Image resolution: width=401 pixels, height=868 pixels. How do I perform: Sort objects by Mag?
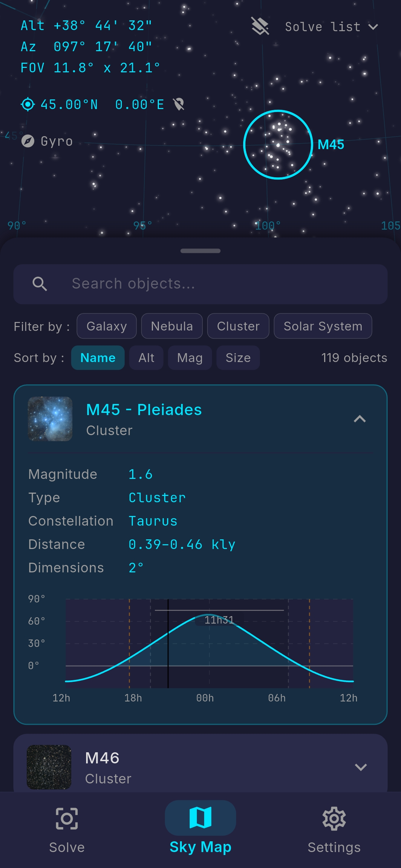(x=190, y=358)
